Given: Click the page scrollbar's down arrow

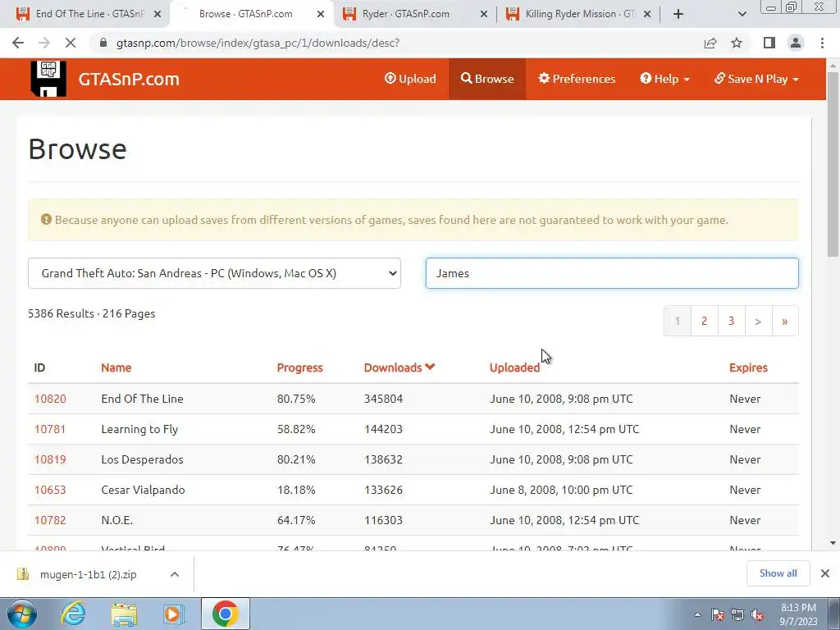Looking at the screenshot, I should click(x=833, y=543).
